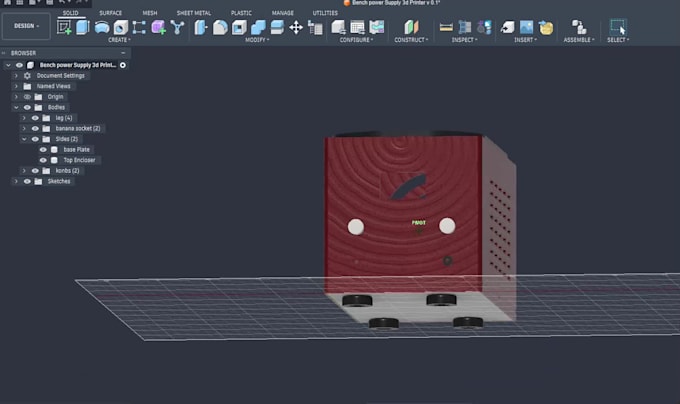Select the Measure tool
Image resolution: width=680 pixels, height=404 pixels.
[446, 27]
